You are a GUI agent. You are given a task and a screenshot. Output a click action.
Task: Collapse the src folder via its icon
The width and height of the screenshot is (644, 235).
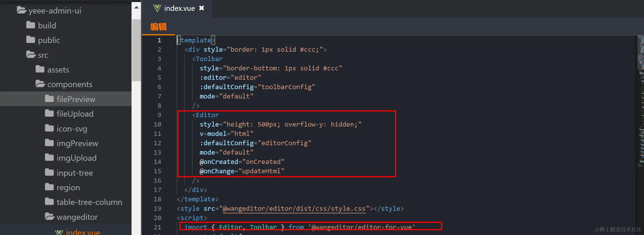(31, 55)
